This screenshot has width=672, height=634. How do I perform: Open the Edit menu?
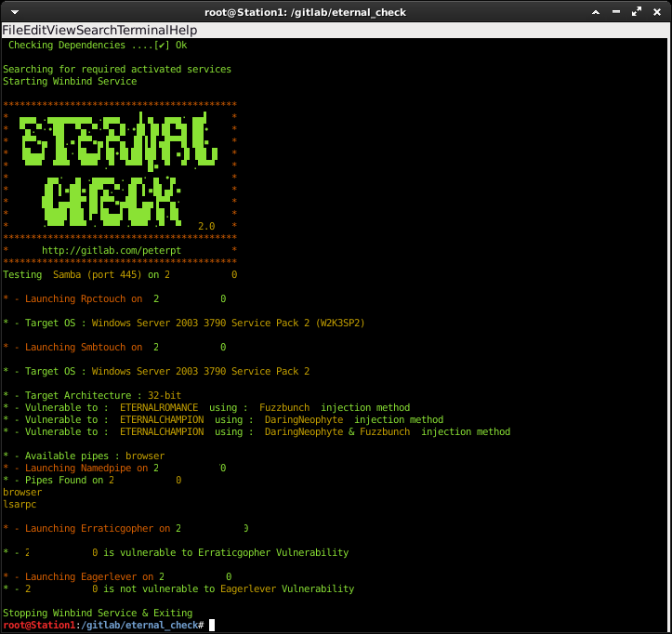(33, 30)
